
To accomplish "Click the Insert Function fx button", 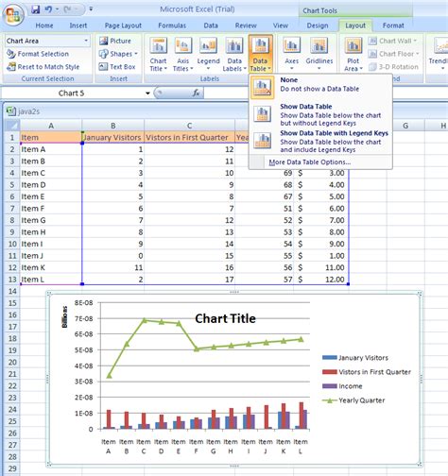I will click(x=196, y=93).
